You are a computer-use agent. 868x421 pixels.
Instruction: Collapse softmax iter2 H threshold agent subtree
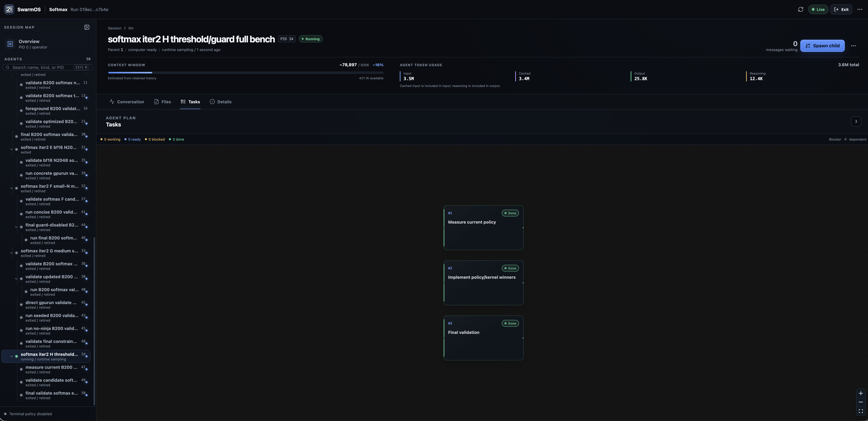click(11, 356)
